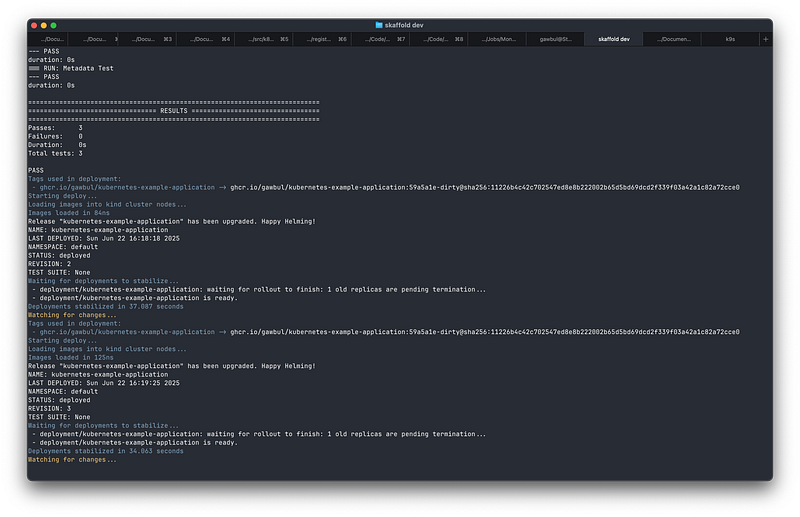Close the terminal window with red button

coord(34,24)
